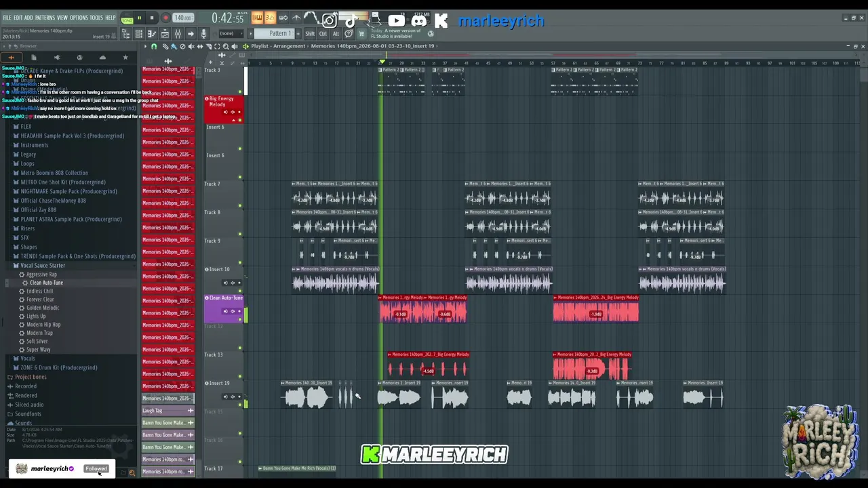This screenshot has height=488, width=868.
Task: Expand the Vocals folder in browser
Action: [x=27, y=359]
